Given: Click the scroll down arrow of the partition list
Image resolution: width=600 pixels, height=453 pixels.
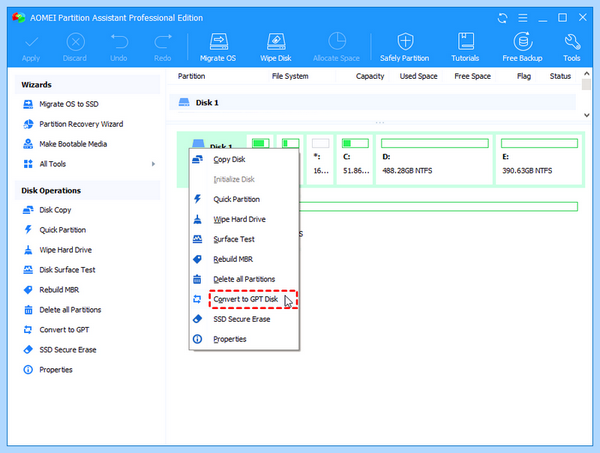Looking at the screenshot, I should 586,115.
